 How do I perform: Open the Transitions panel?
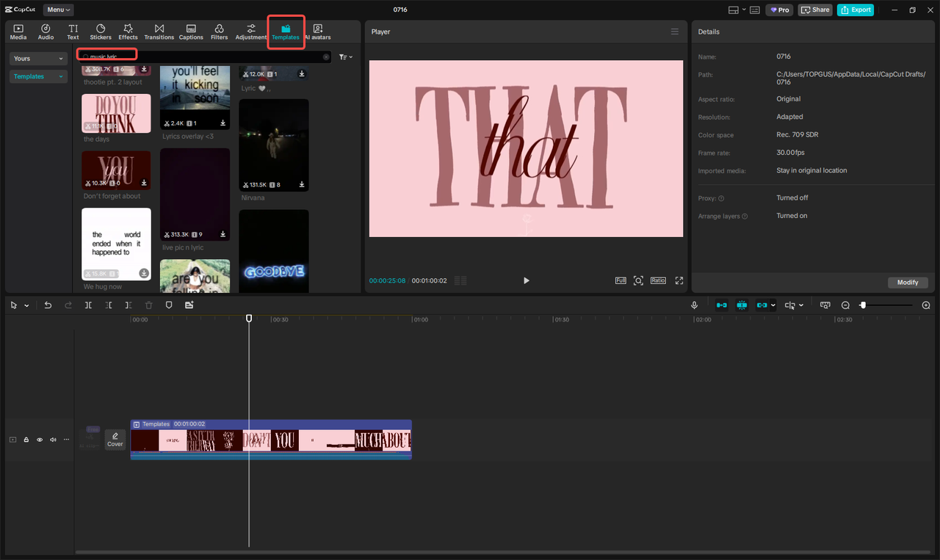point(159,32)
